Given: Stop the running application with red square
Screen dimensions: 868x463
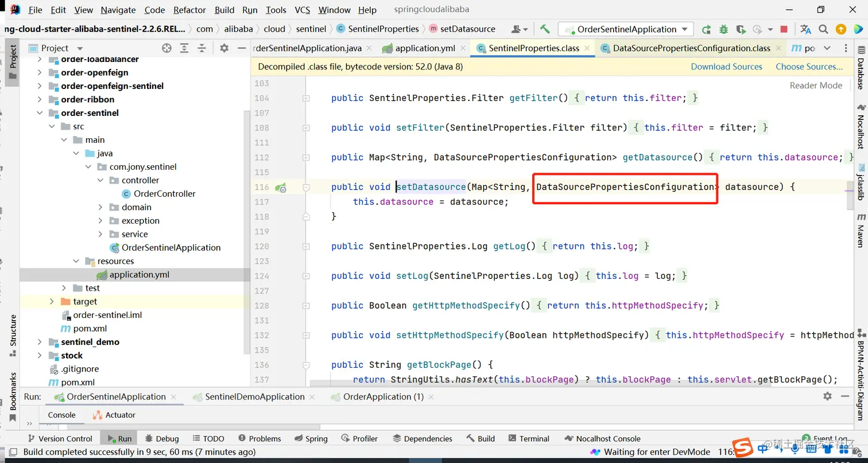Looking at the screenshot, I should [784, 29].
